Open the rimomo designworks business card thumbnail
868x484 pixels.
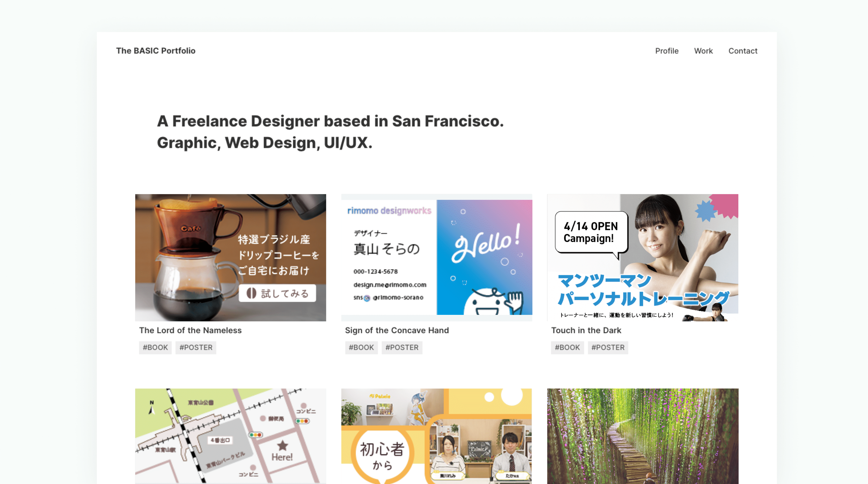pos(436,257)
